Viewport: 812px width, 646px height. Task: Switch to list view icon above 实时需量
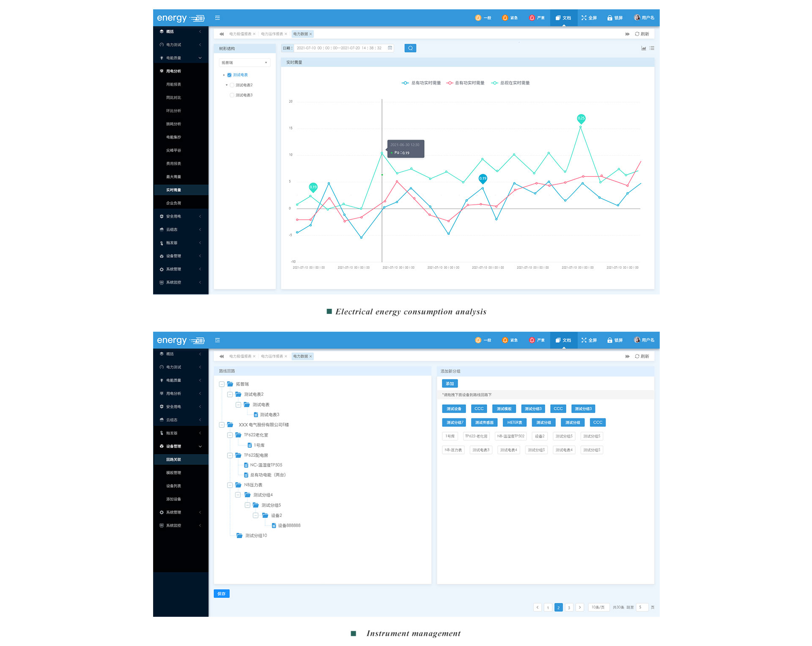point(652,48)
